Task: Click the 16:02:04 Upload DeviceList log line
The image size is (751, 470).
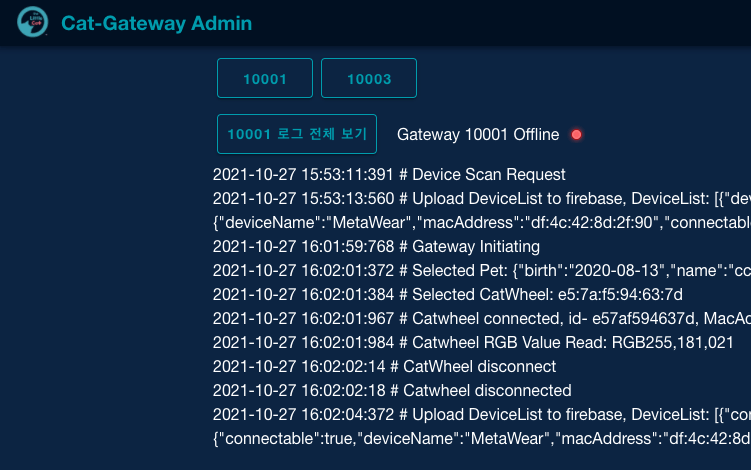Action: (480, 414)
